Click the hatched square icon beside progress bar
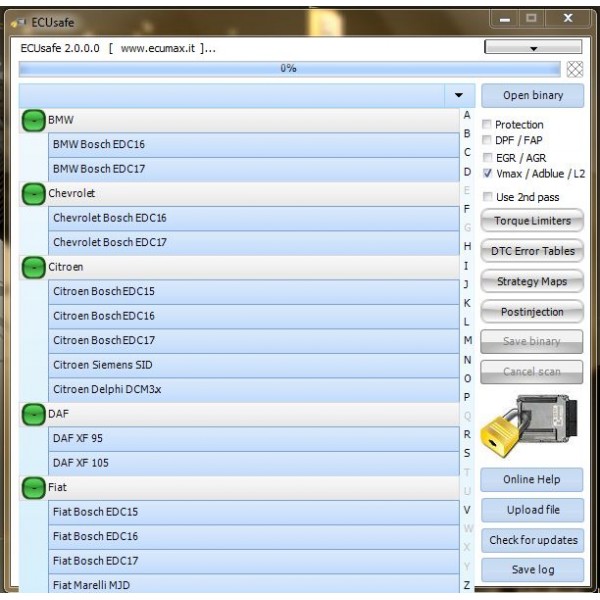Viewport: 600px width, 600px height. click(x=574, y=69)
